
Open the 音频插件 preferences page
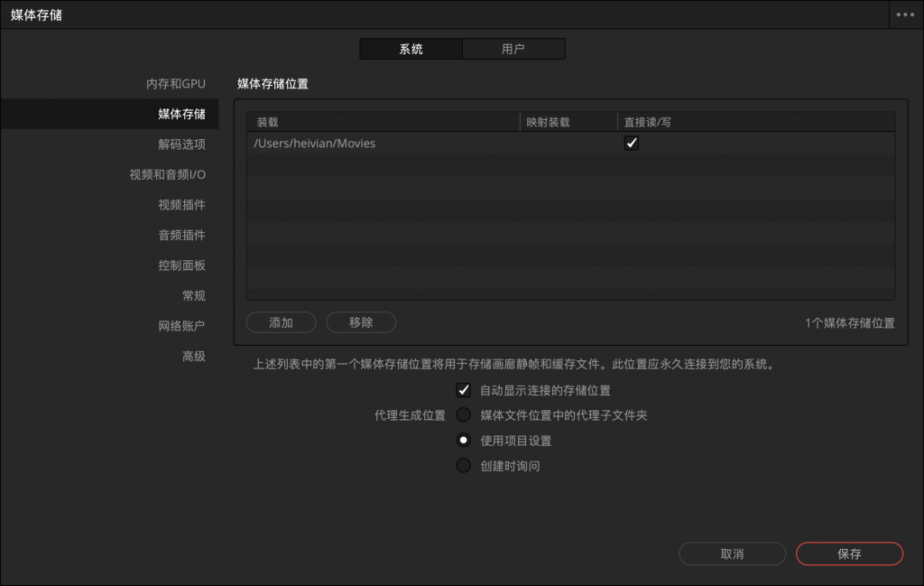pos(184,235)
